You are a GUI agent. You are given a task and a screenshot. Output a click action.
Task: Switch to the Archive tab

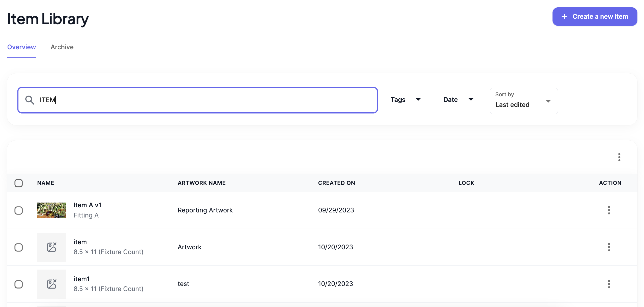[62, 47]
